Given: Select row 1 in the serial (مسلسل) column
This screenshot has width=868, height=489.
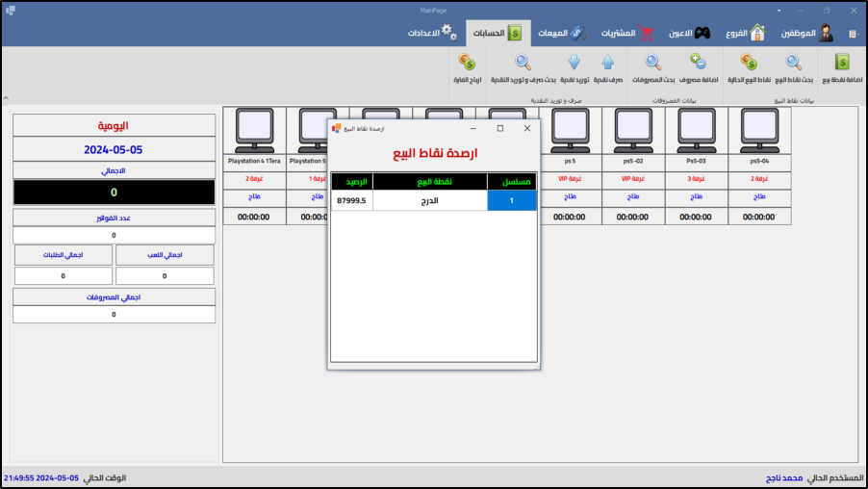Looking at the screenshot, I should 511,200.
